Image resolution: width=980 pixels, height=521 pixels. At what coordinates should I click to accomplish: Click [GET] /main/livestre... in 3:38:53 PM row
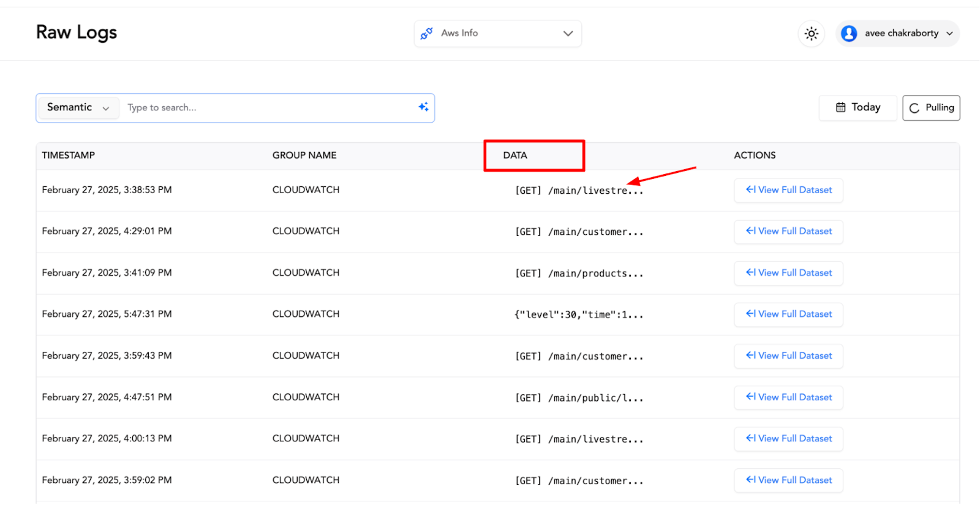tap(579, 191)
